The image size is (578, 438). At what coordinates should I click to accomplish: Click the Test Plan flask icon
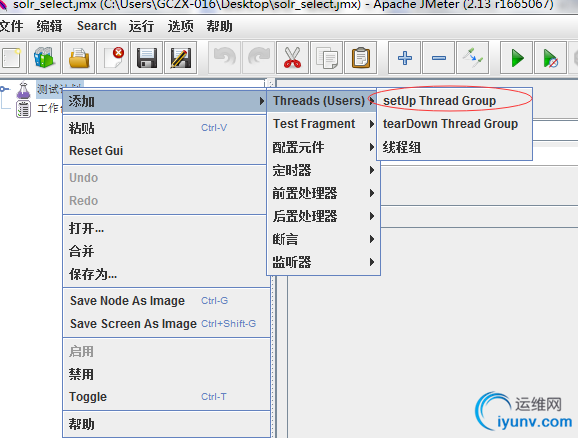tap(23, 90)
